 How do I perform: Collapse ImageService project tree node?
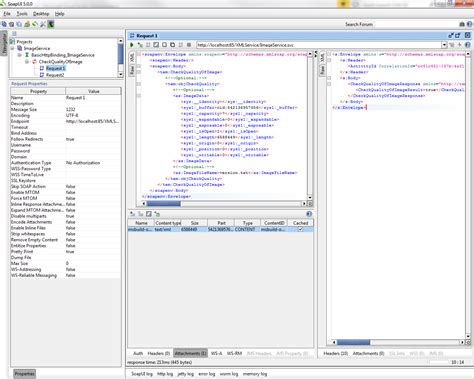point(12,48)
